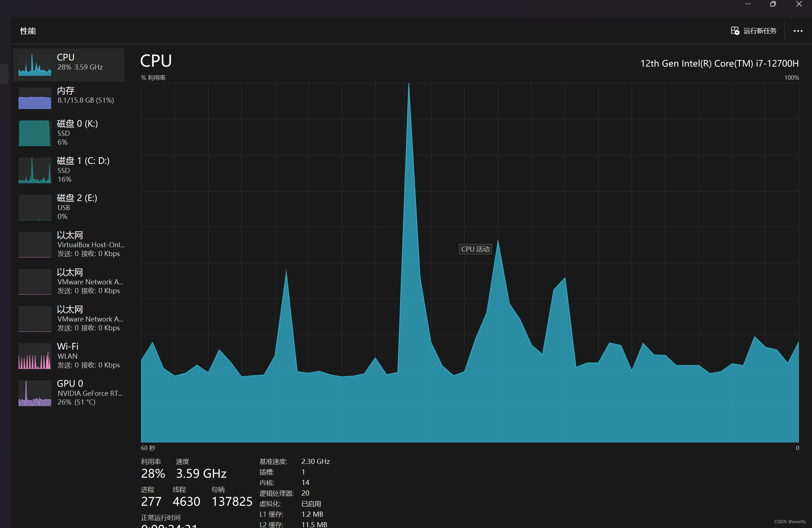
Task: Open the three-dot more options menu
Action: (798, 31)
